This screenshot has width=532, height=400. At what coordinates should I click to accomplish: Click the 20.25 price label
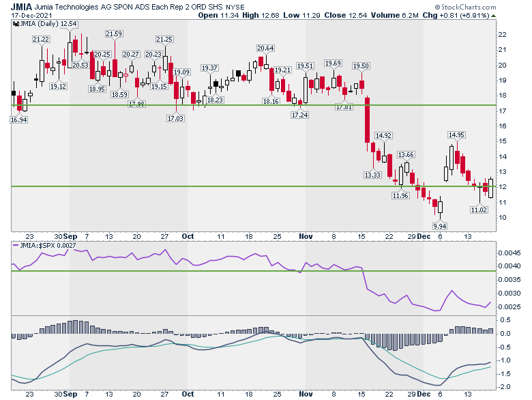[102, 55]
